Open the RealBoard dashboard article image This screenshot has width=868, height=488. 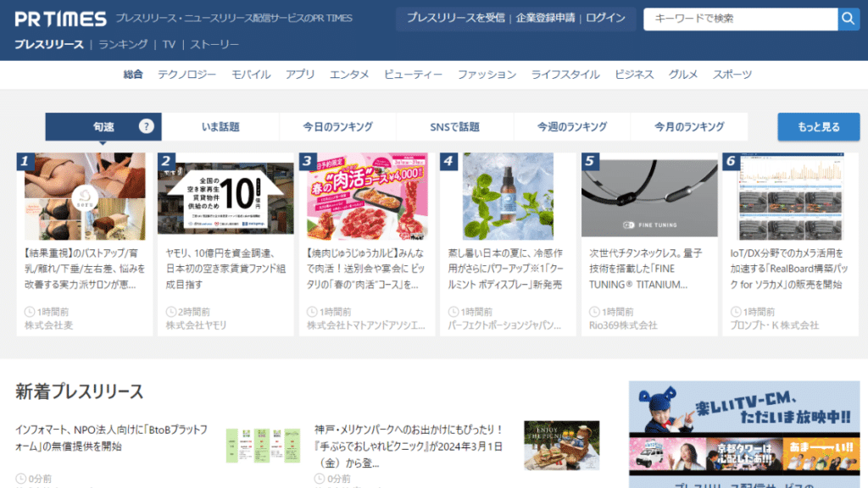coord(790,197)
